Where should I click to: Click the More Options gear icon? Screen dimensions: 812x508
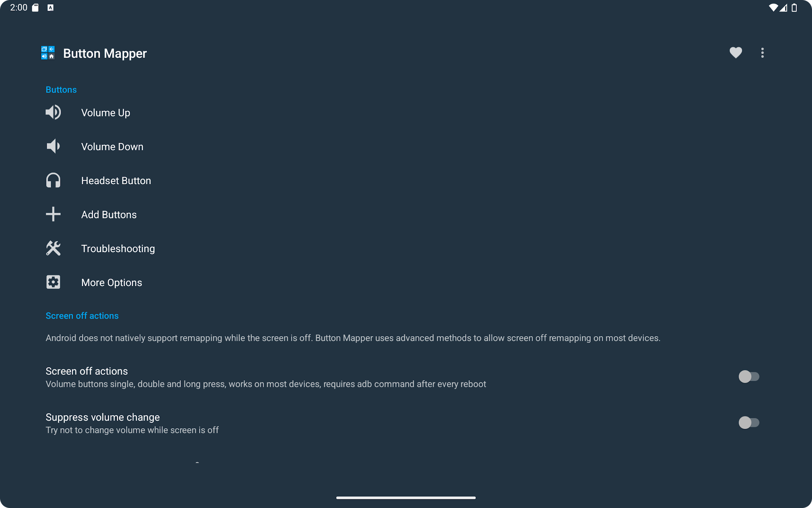point(53,283)
